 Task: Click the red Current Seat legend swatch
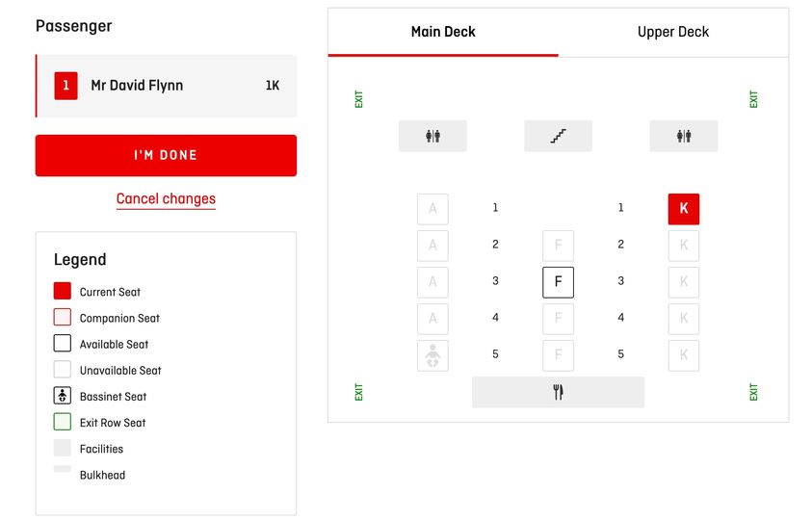pyautogui.click(x=63, y=291)
